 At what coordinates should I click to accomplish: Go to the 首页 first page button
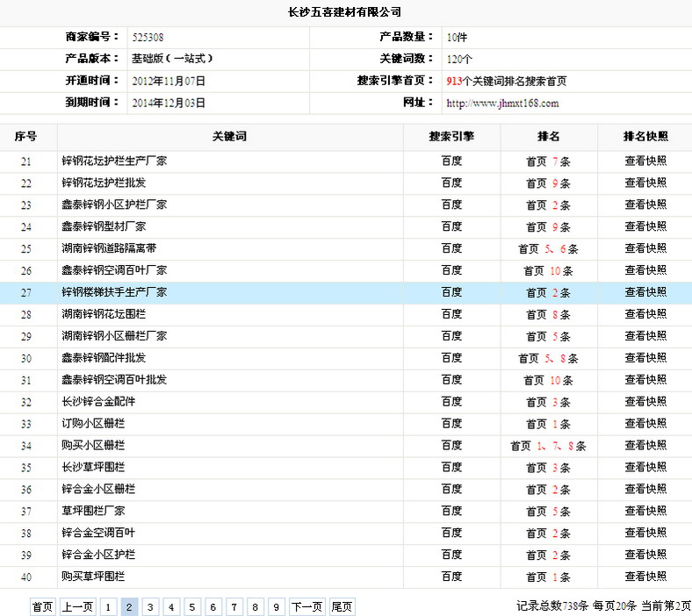point(42,606)
